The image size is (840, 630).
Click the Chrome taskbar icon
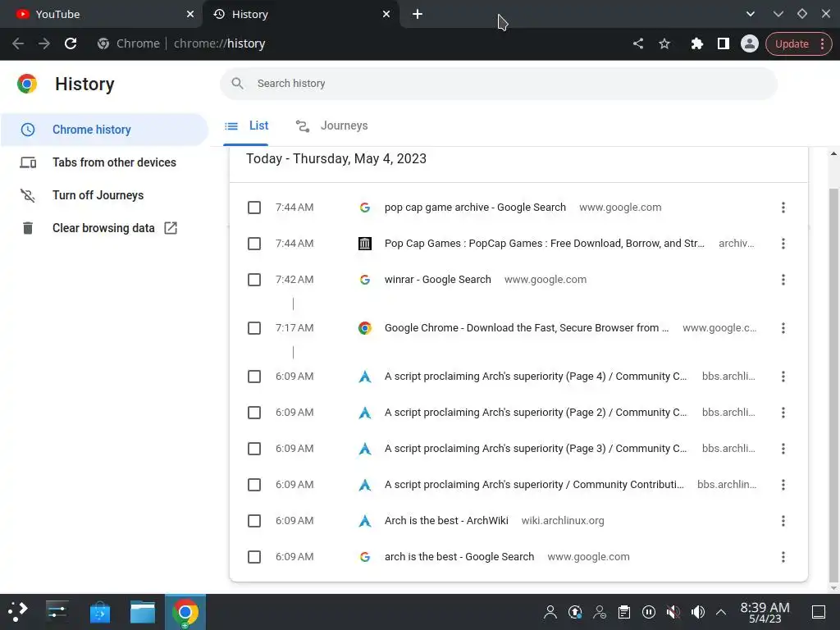click(x=185, y=612)
